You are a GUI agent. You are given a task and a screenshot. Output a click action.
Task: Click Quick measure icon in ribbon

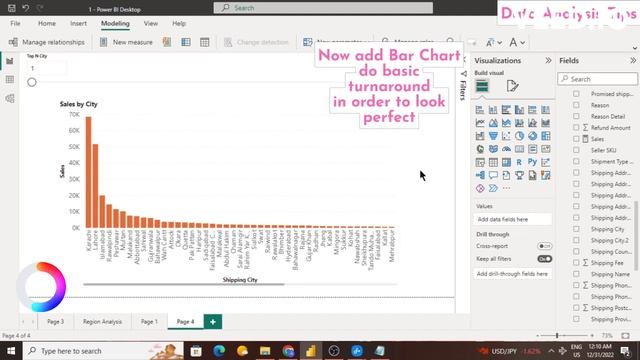click(x=167, y=42)
